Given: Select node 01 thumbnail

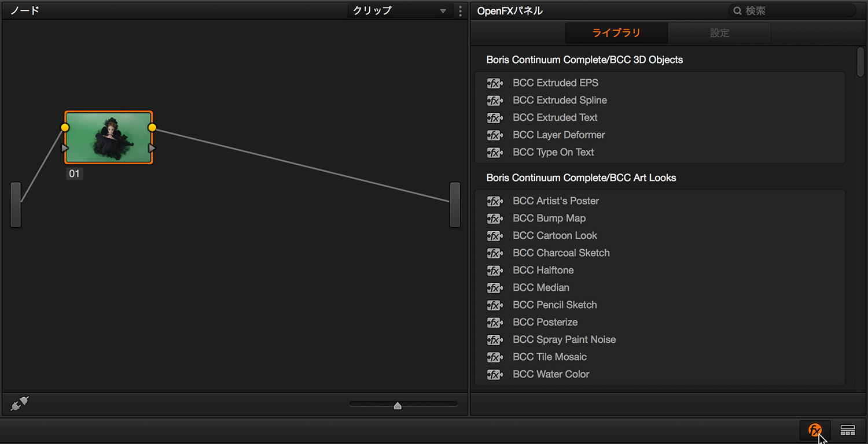Looking at the screenshot, I should click(108, 138).
